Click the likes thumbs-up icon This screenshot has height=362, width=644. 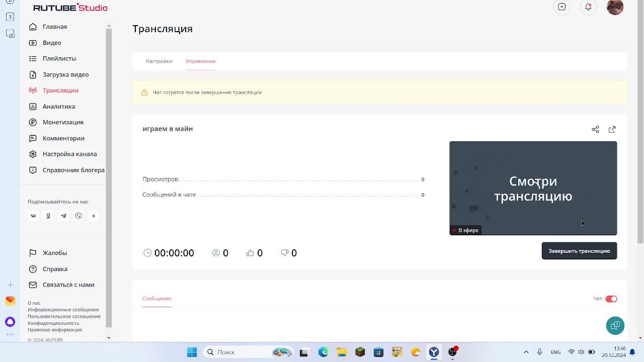pos(250,253)
